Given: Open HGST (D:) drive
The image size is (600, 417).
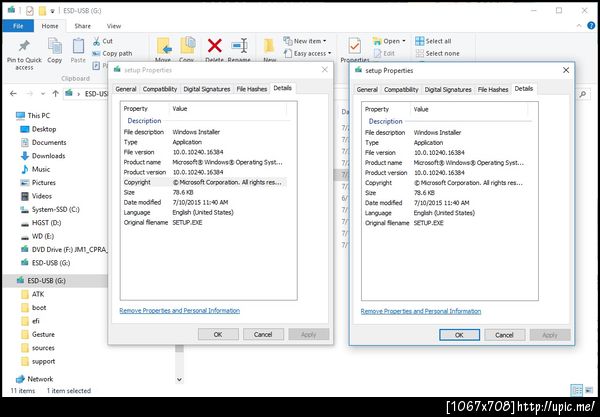Looking at the screenshot, I should [41, 223].
